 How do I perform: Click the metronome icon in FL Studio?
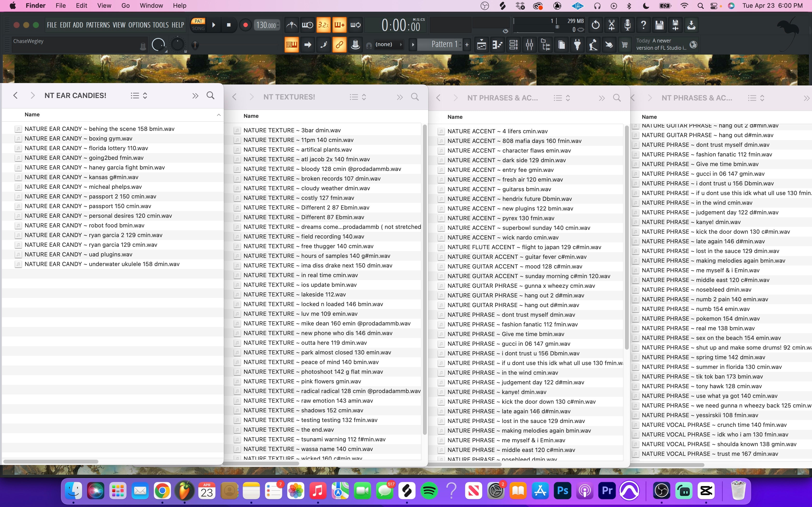click(291, 25)
